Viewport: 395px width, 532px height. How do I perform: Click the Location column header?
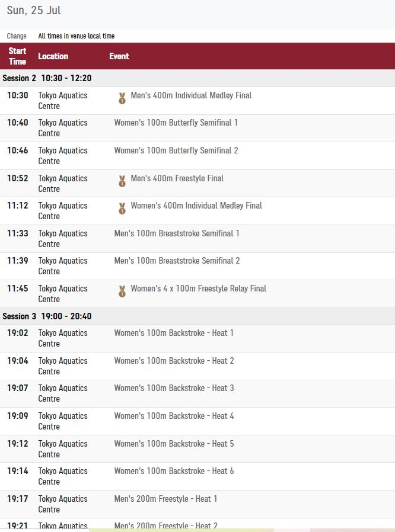pyautogui.click(x=53, y=56)
